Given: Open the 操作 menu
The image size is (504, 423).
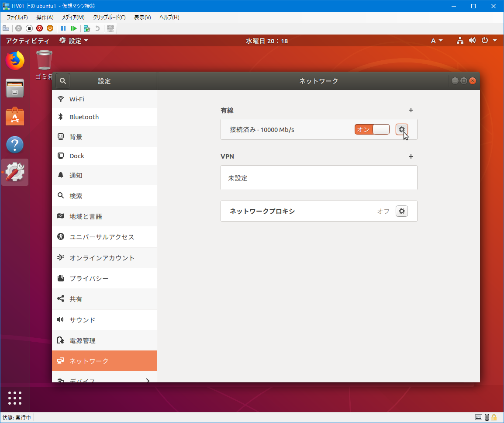Looking at the screenshot, I should pos(44,17).
